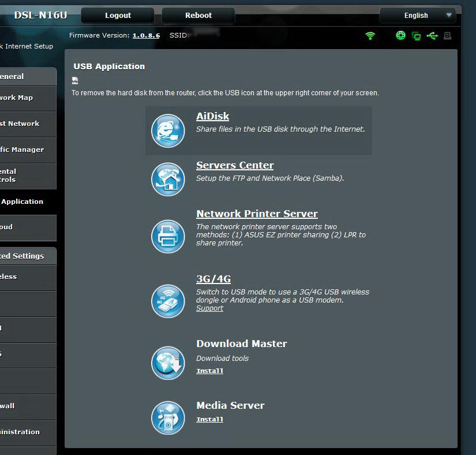Install Download Master via its Install link
Screen dimensions: 476x455
pos(210,371)
